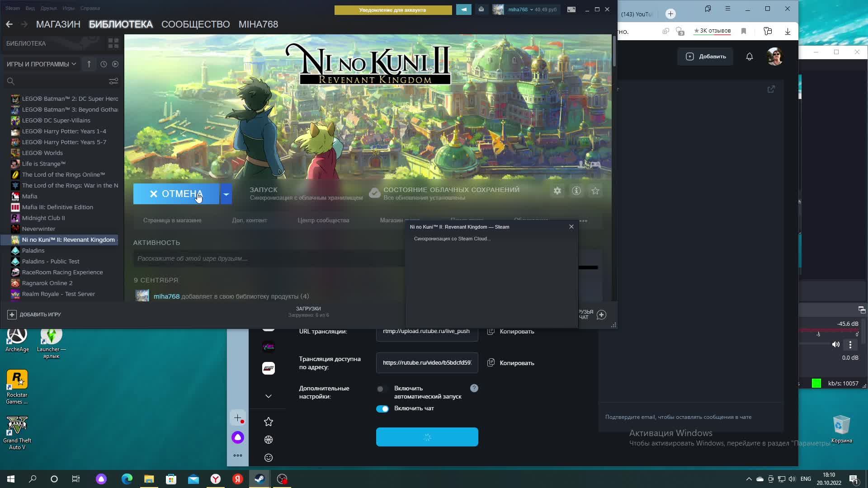This screenshot has height=488, width=868.
Task: Open the МАГАЗИН tab
Action: [x=58, y=24]
